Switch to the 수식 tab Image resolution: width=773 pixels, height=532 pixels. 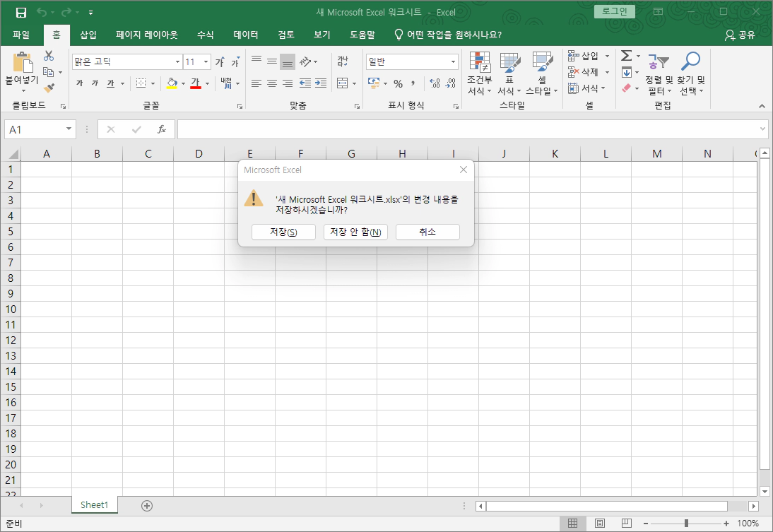205,35
